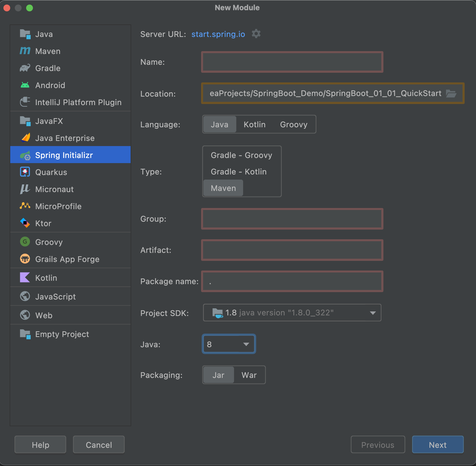Open Server URL settings gear
This screenshot has height=466, width=476.
(256, 34)
